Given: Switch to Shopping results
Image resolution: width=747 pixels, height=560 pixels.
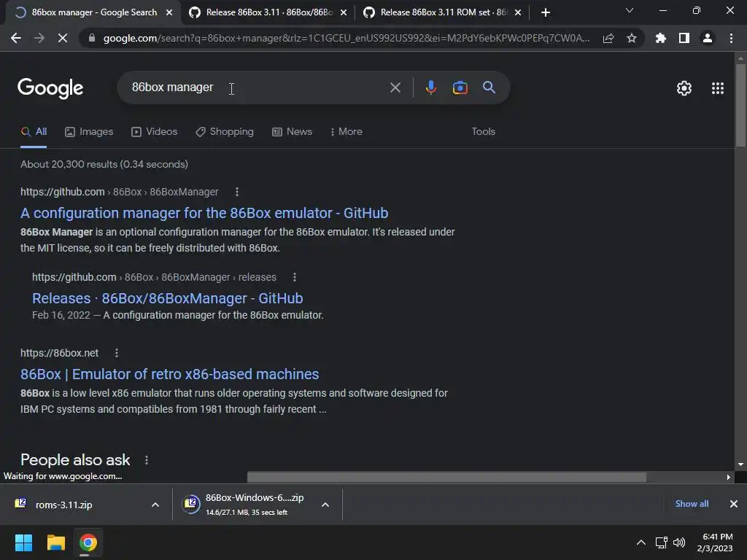Looking at the screenshot, I should (x=225, y=131).
